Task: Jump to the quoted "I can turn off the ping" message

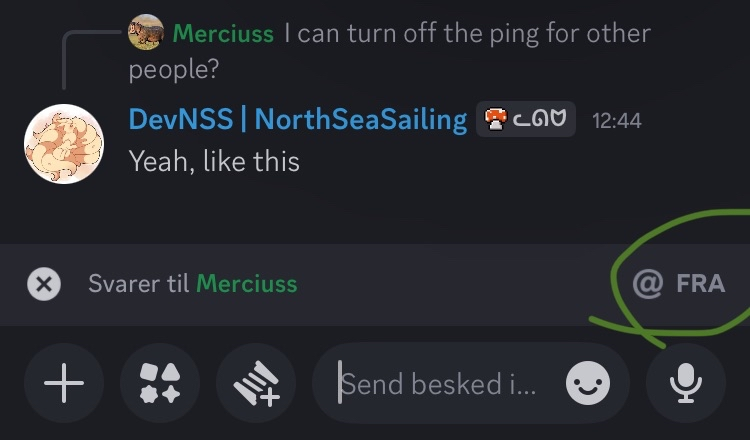Action: (x=467, y=33)
